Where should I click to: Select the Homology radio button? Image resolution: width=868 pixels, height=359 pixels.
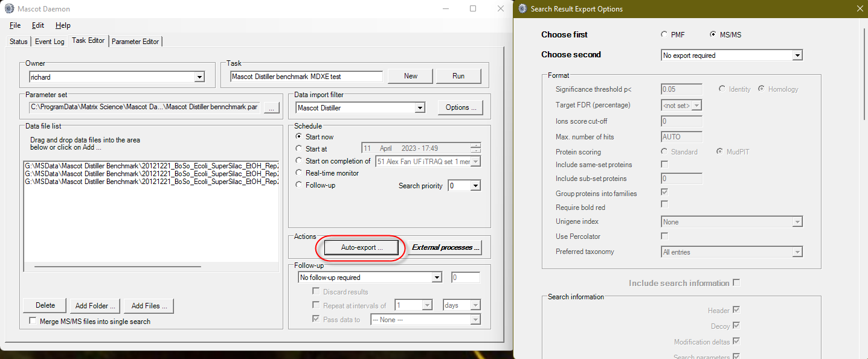(x=762, y=89)
